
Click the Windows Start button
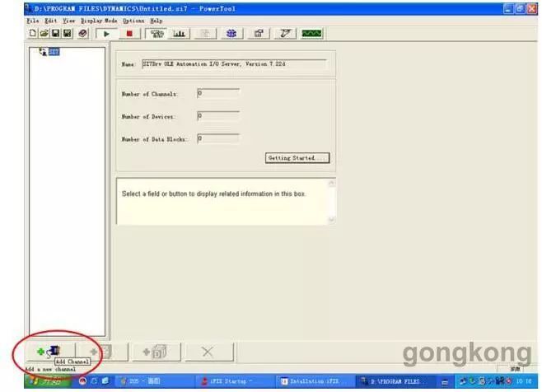(46, 382)
